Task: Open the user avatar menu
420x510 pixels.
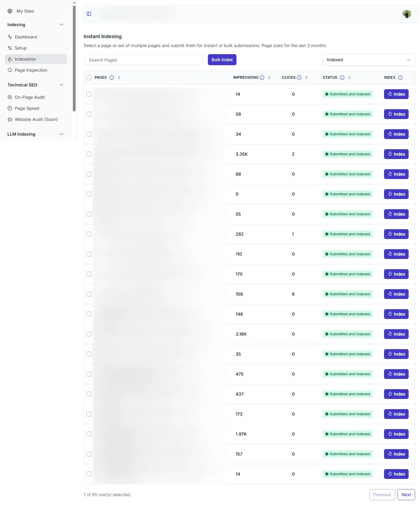Action: click(406, 14)
